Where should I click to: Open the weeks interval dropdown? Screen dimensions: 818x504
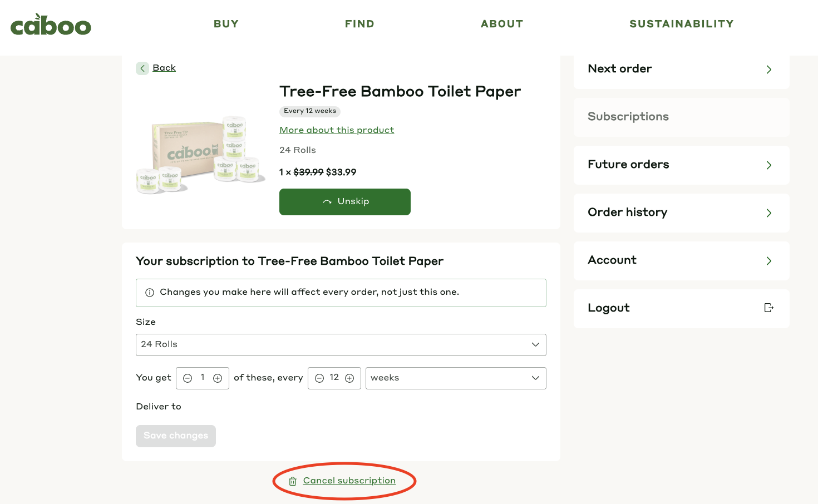[455, 378]
